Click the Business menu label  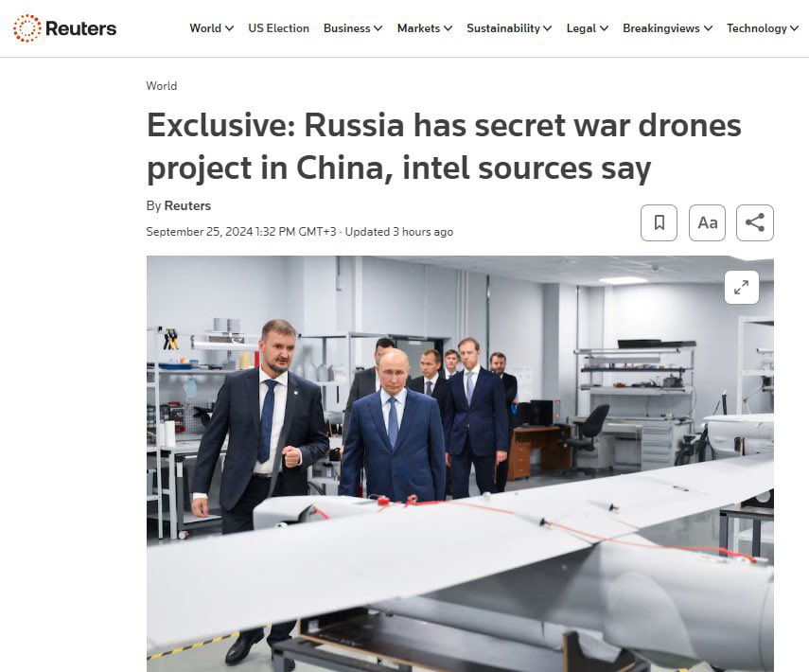point(346,28)
